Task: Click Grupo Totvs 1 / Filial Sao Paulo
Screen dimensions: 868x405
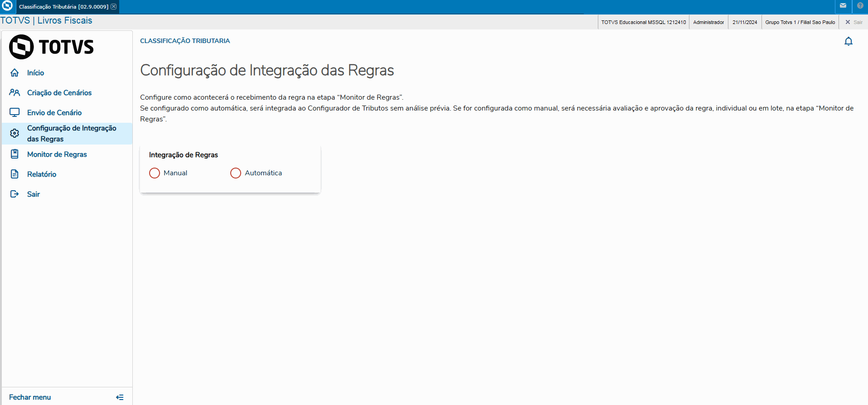Action: click(x=800, y=22)
